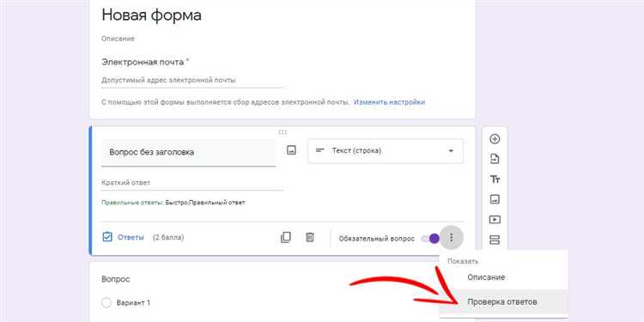The width and height of the screenshot is (644, 322).
Task: Add title and description via Tт icon
Action: 495,179
